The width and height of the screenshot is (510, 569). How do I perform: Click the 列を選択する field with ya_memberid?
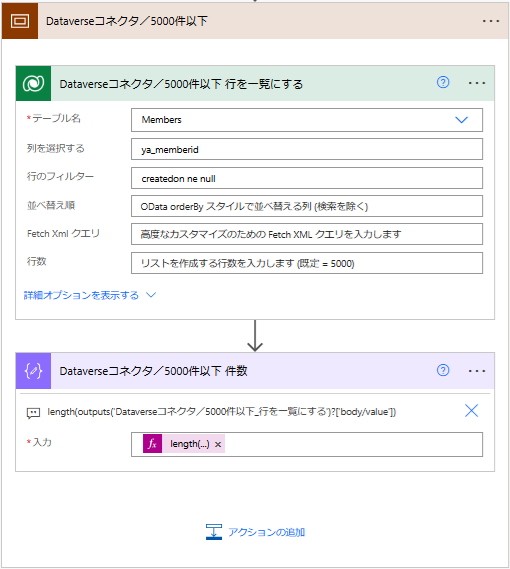pyautogui.click(x=307, y=149)
